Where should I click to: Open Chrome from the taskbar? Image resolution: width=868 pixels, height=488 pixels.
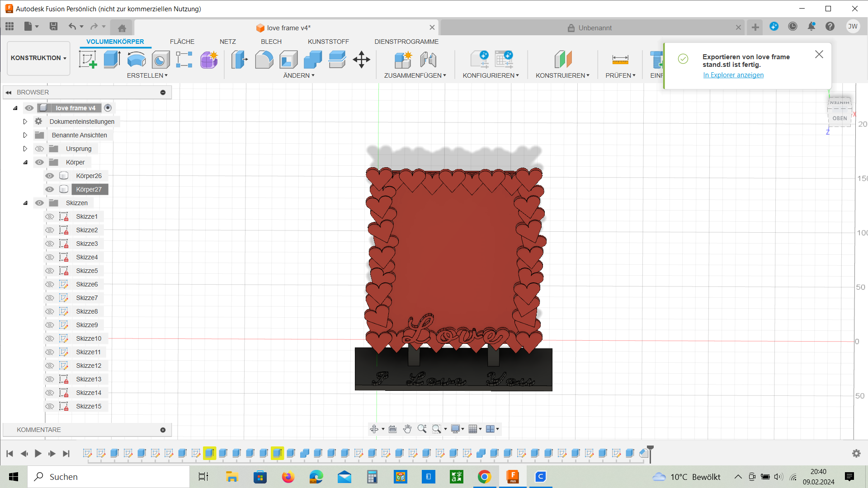click(x=485, y=477)
